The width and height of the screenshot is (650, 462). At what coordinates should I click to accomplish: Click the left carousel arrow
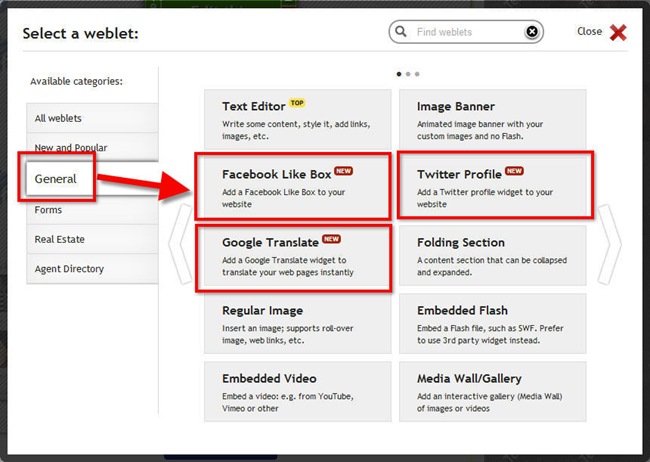point(181,244)
